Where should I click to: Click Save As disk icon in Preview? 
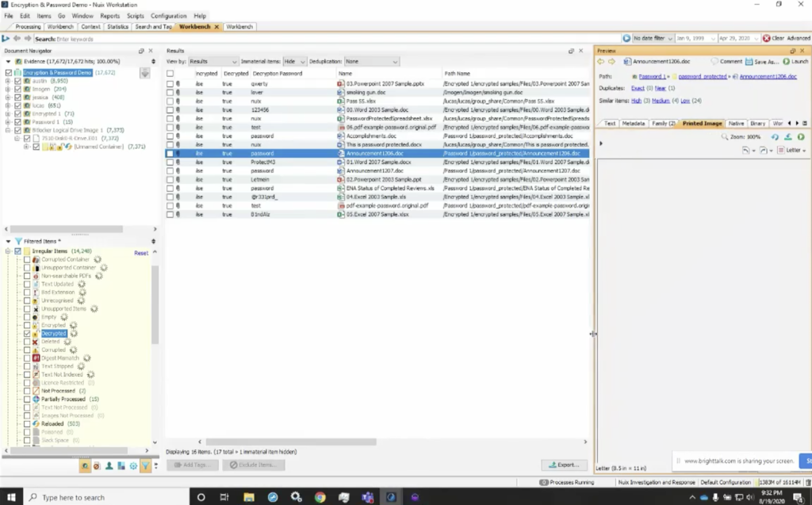(749, 62)
